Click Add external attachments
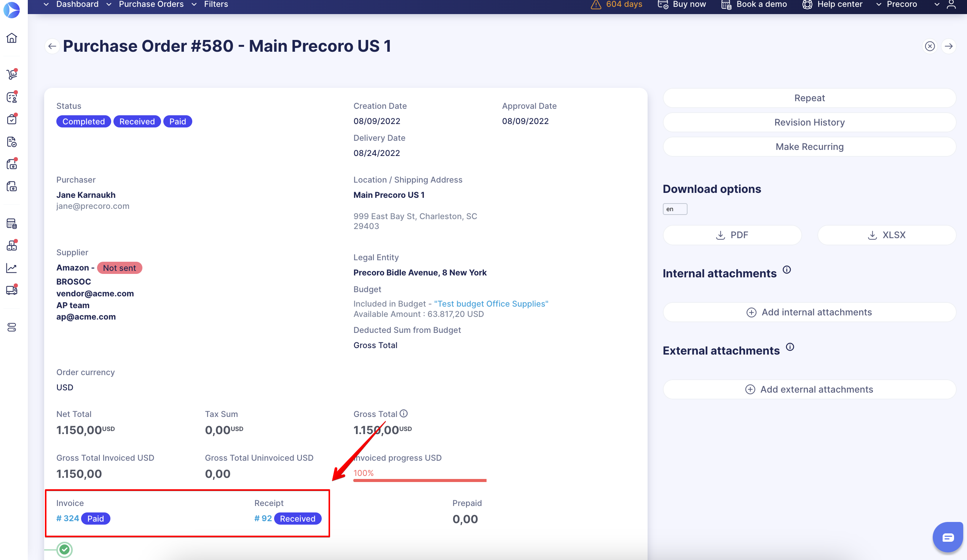Viewport: 967px width, 560px height. [x=809, y=389]
